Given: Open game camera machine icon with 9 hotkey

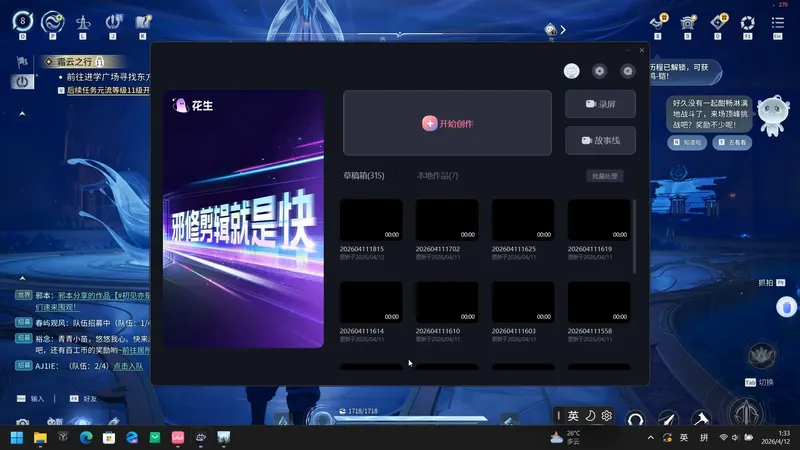Looking at the screenshot, I should click(687, 22).
